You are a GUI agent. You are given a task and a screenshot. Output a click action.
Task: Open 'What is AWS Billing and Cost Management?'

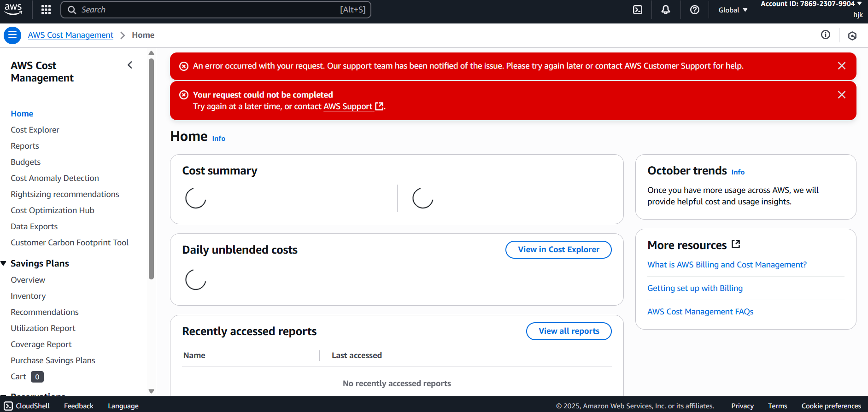click(727, 265)
